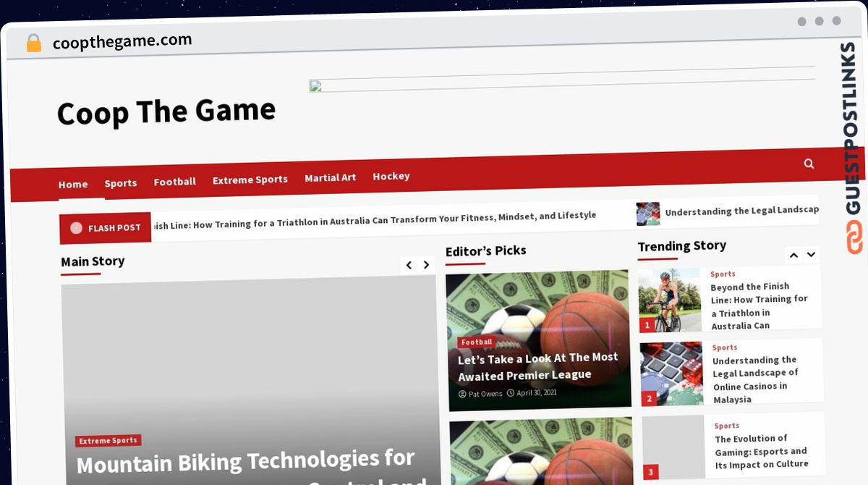Open Understanding the Legal Landscape trending article

[x=756, y=380]
